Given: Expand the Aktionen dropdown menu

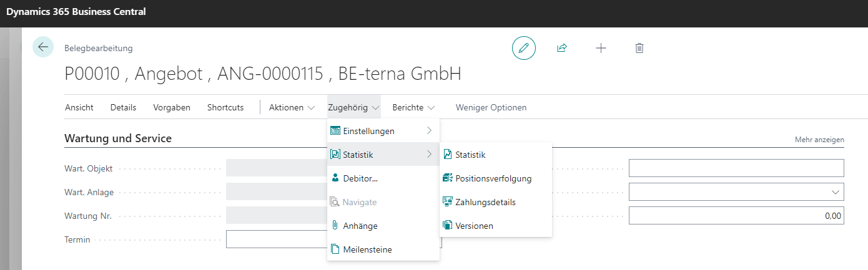Looking at the screenshot, I should pyautogui.click(x=292, y=107).
